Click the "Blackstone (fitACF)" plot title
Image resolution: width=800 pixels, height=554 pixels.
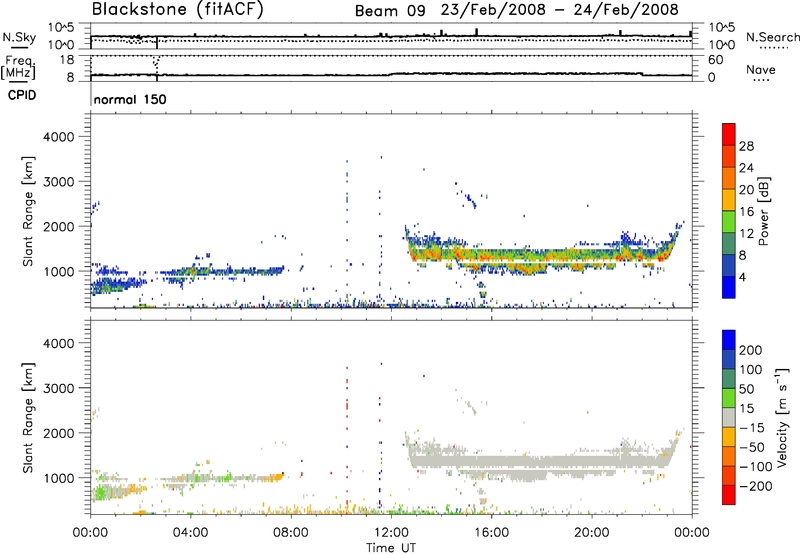click(178, 9)
